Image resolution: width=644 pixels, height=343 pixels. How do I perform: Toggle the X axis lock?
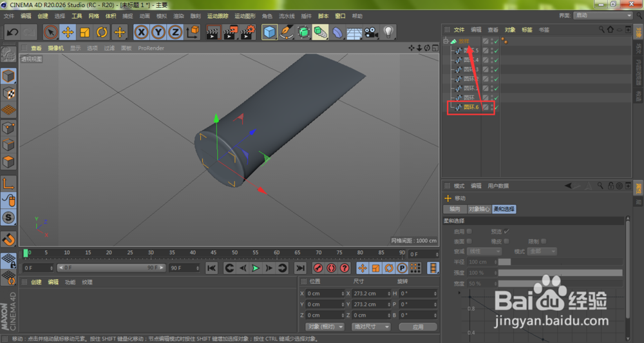(x=141, y=32)
